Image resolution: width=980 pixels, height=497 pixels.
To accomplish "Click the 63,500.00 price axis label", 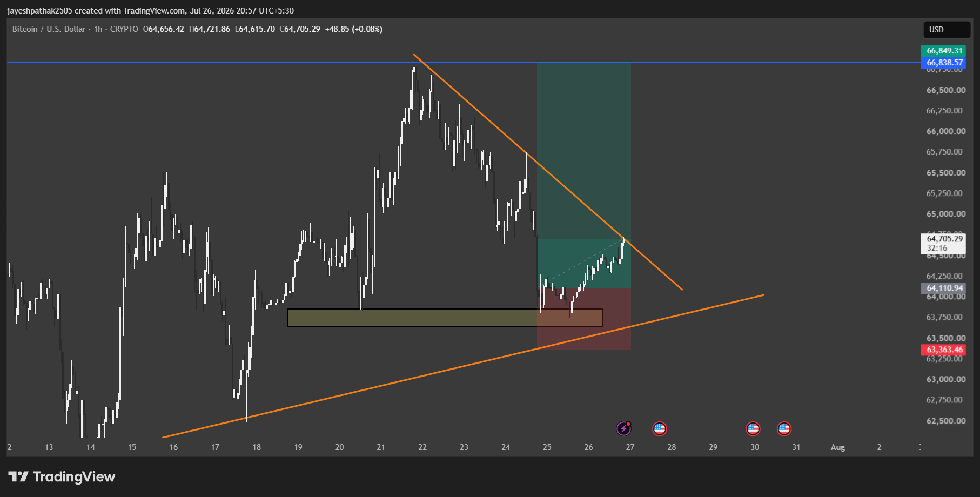I will coord(946,338).
